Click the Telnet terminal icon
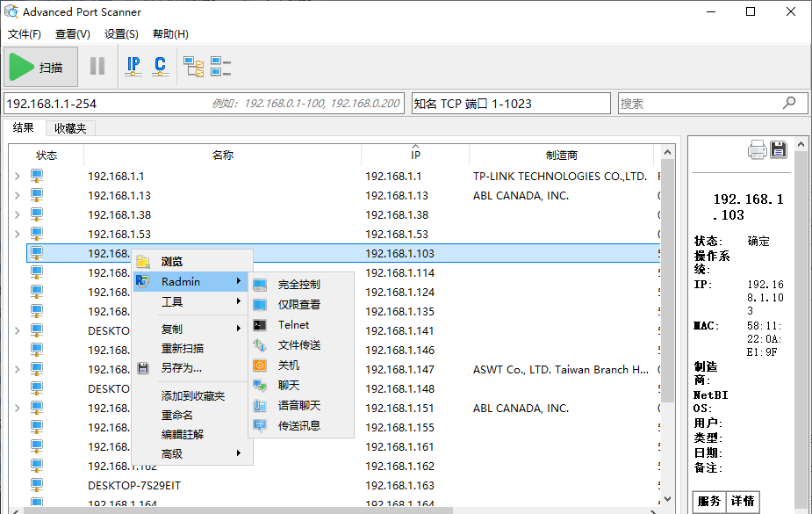This screenshot has width=812, height=514. tap(260, 325)
